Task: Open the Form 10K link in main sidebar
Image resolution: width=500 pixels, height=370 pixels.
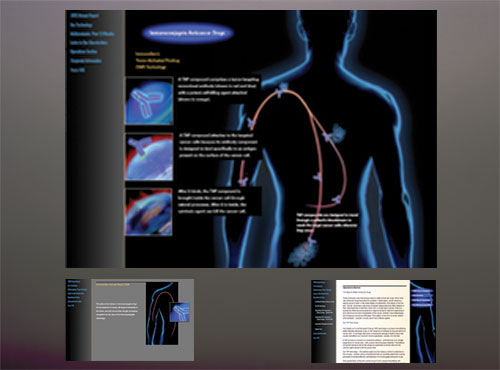Action: [x=78, y=70]
